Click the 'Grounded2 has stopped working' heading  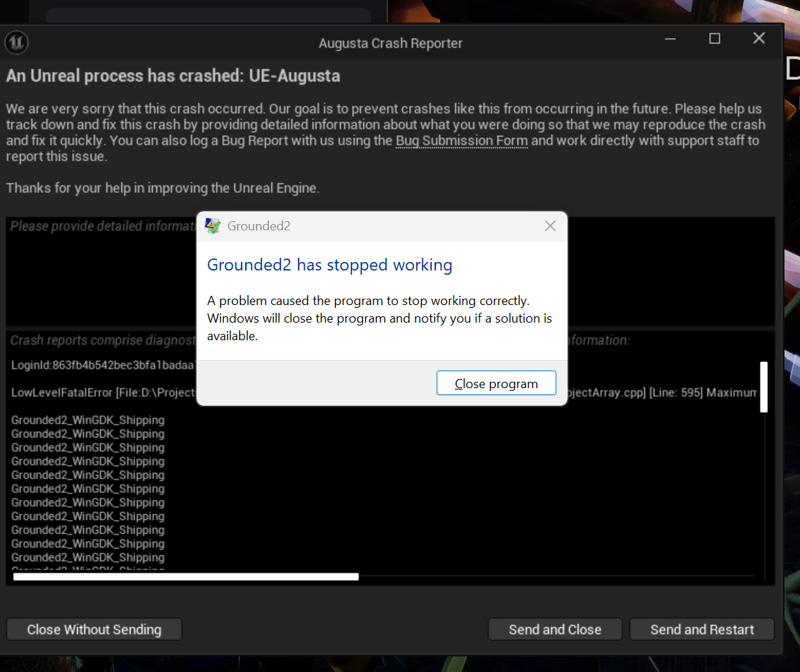point(330,265)
